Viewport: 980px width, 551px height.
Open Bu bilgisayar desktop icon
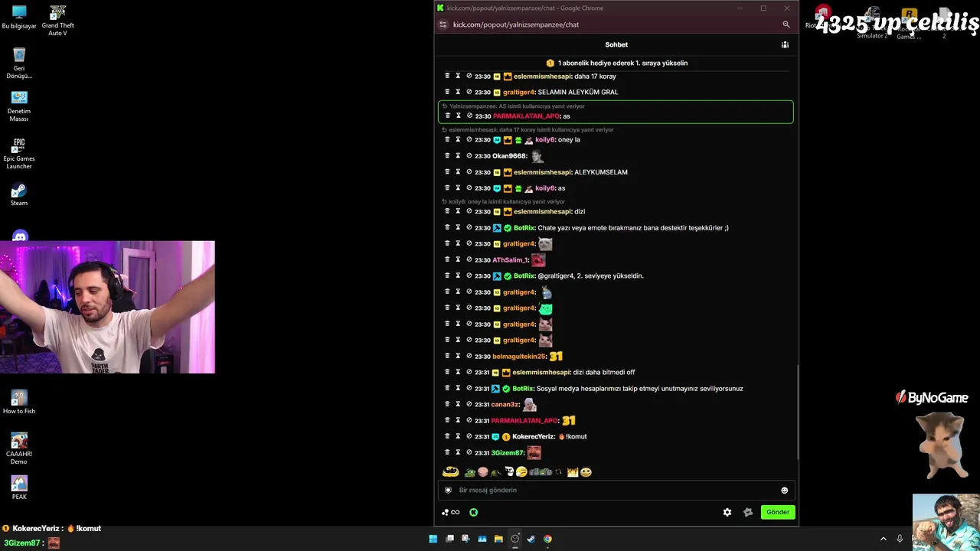[19, 17]
